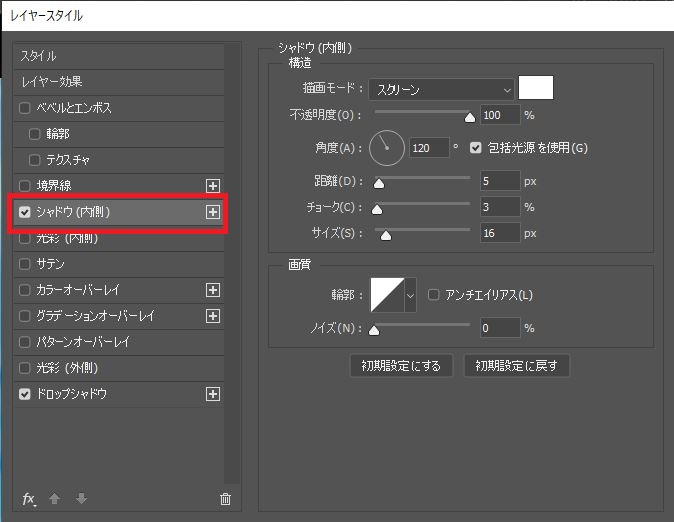Enable 光彩 (外側) checkbox
674x522 pixels.
pos(25,368)
